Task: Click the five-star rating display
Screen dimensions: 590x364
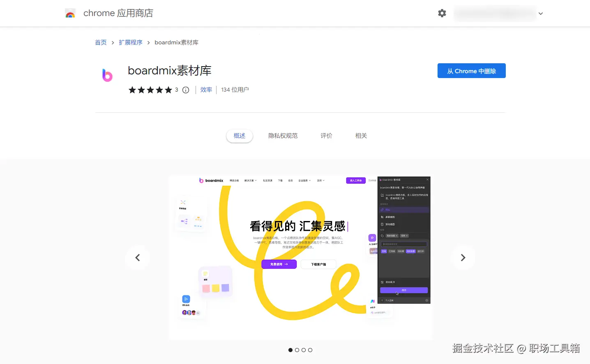Action: click(x=150, y=90)
